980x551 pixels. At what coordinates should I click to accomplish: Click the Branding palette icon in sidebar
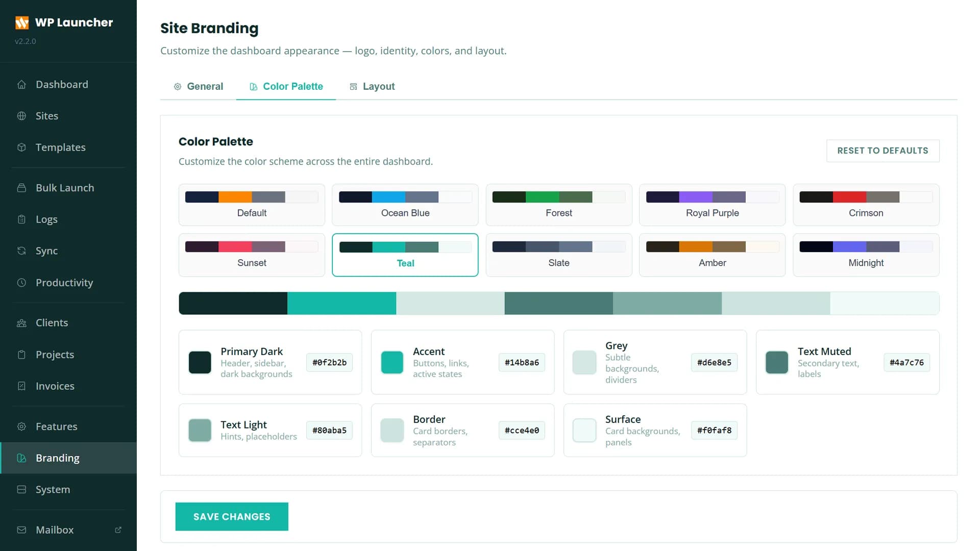click(x=21, y=458)
